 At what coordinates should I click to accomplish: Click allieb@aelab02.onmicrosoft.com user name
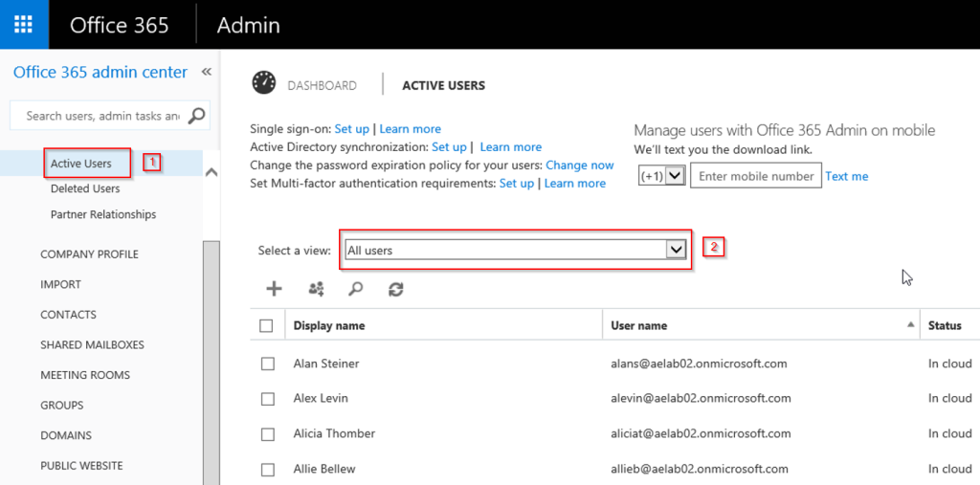(x=700, y=469)
